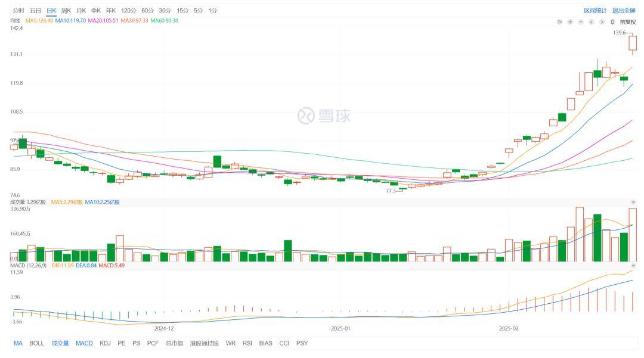Image resolution: width=644 pixels, height=358 pixels.
Task: Enable the RSI indicator
Action: point(247,343)
